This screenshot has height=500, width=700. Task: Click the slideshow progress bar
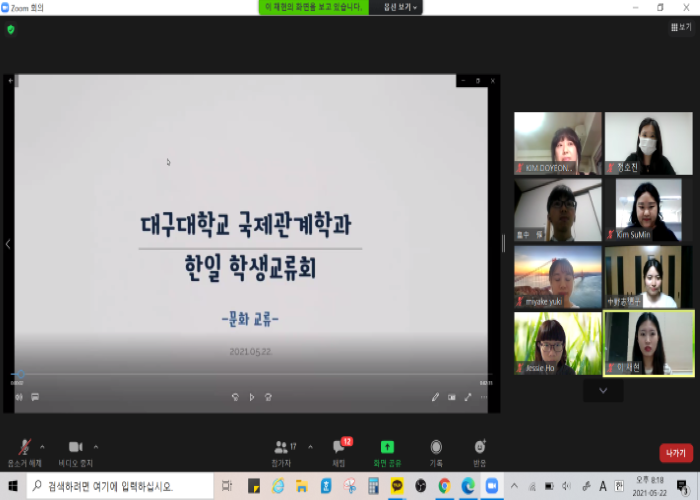click(x=250, y=375)
